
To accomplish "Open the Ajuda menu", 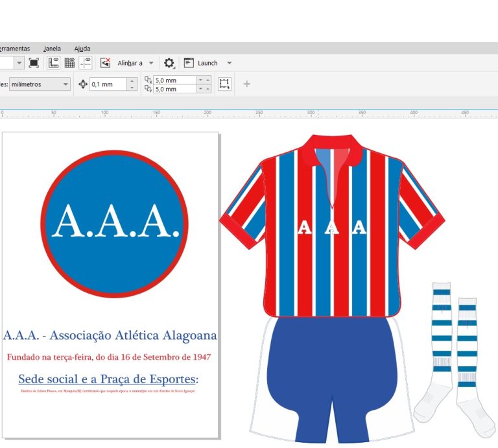I will pos(82,49).
